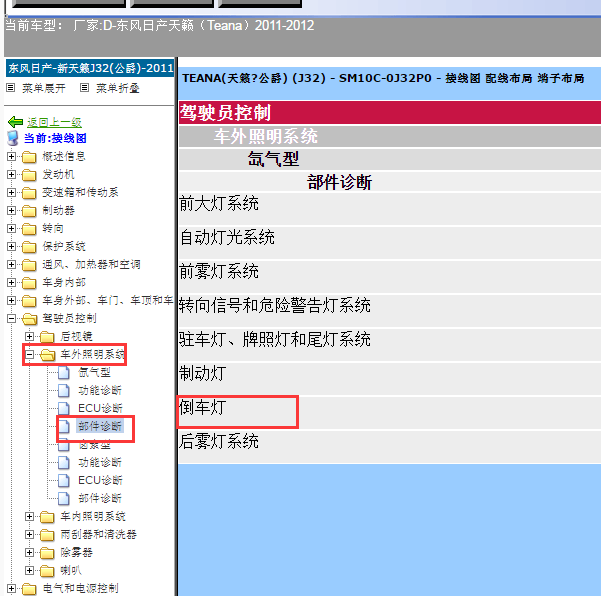Expand the 转向 tree node
601x596 pixels.
coord(11,228)
